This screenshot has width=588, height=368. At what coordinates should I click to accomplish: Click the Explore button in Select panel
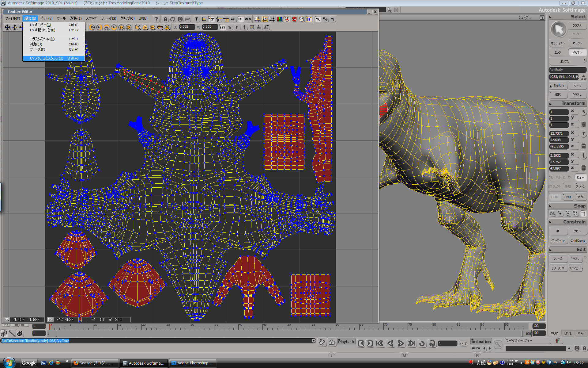tap(558, 86)
